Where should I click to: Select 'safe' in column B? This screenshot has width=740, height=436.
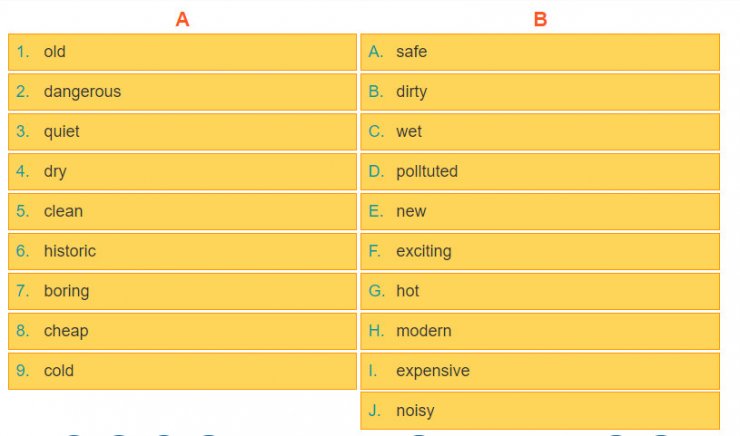[x=540, y=52]
